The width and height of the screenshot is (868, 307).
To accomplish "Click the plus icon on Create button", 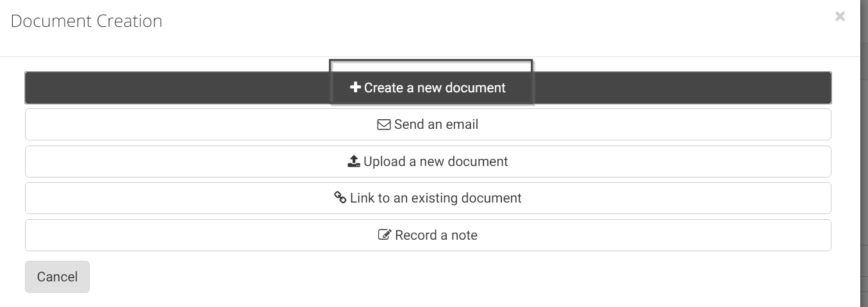I will (355, 87).
